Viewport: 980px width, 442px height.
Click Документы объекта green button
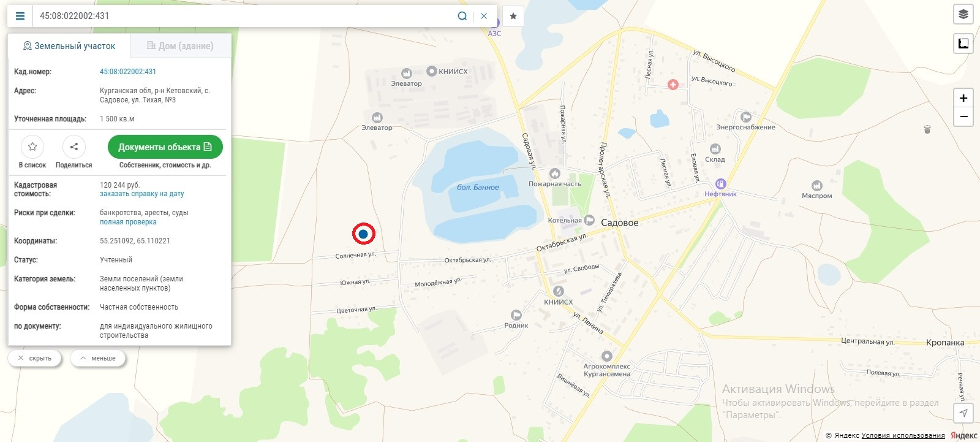click(165, 147)
